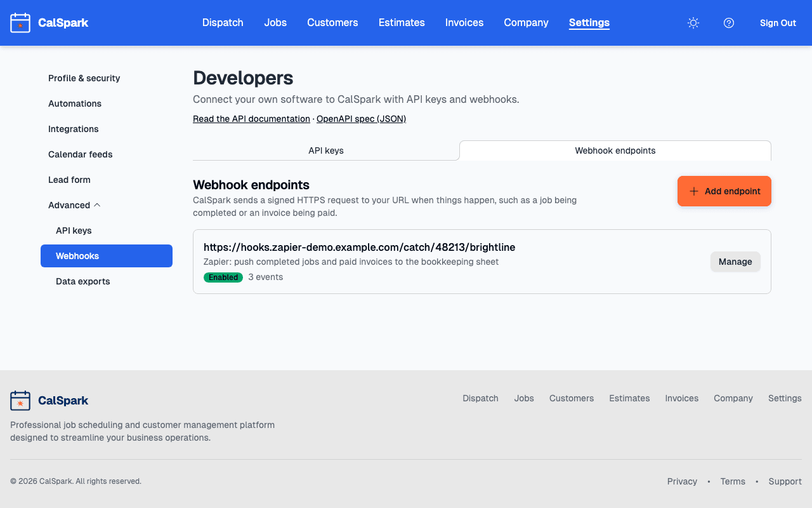Open the Privacy link in footer
This screenshot has width=812, height=508.
(682, 481)
